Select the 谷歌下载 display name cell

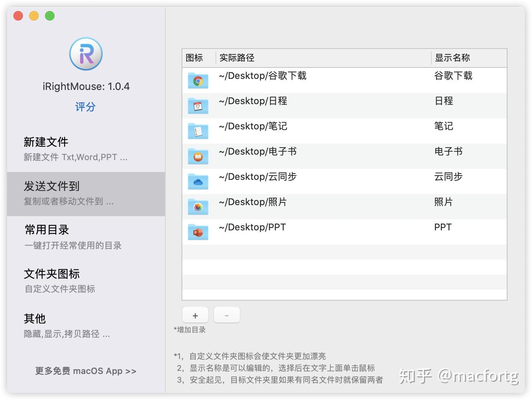[453, 76]
